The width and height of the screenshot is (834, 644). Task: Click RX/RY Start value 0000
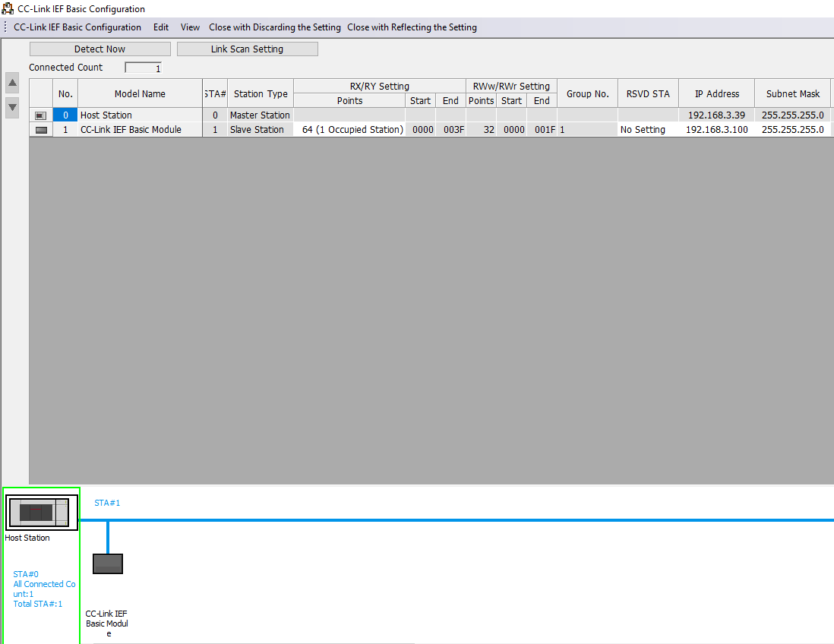(421, 130)
